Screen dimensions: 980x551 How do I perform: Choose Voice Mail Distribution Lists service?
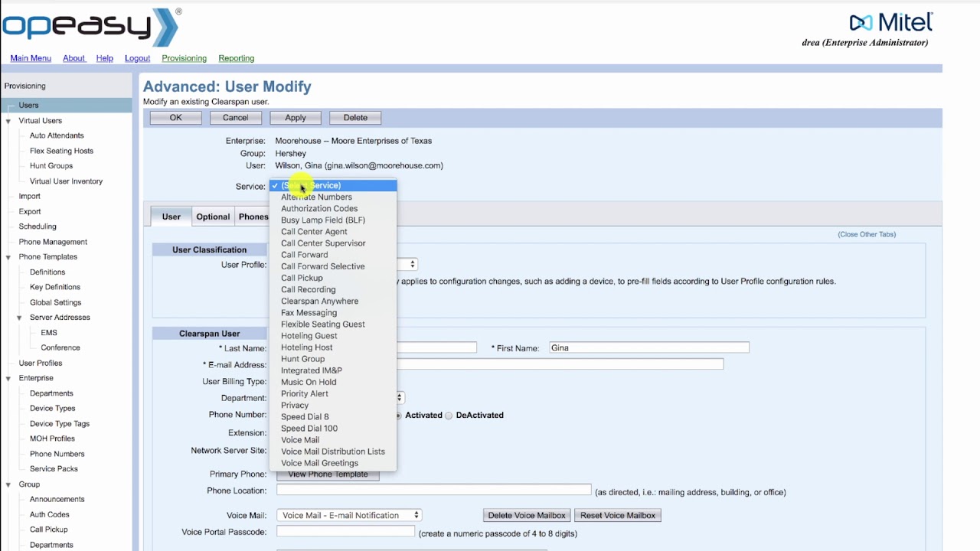click(x=333, y=452)
